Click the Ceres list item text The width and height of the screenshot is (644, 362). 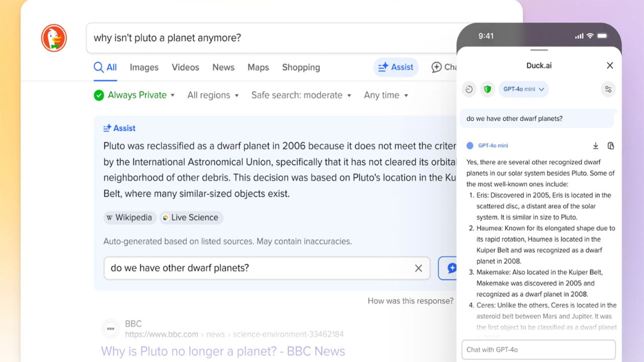click(x=546, y=316)
